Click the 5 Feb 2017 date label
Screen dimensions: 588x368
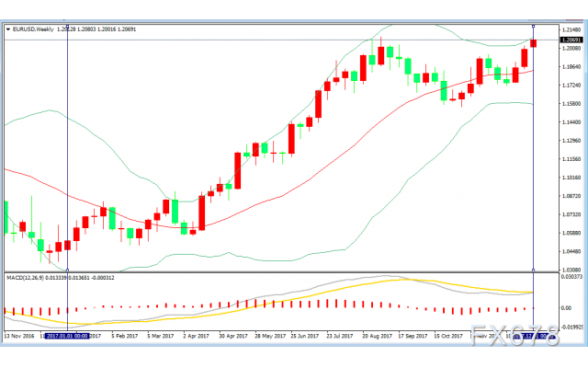(125, 336)
